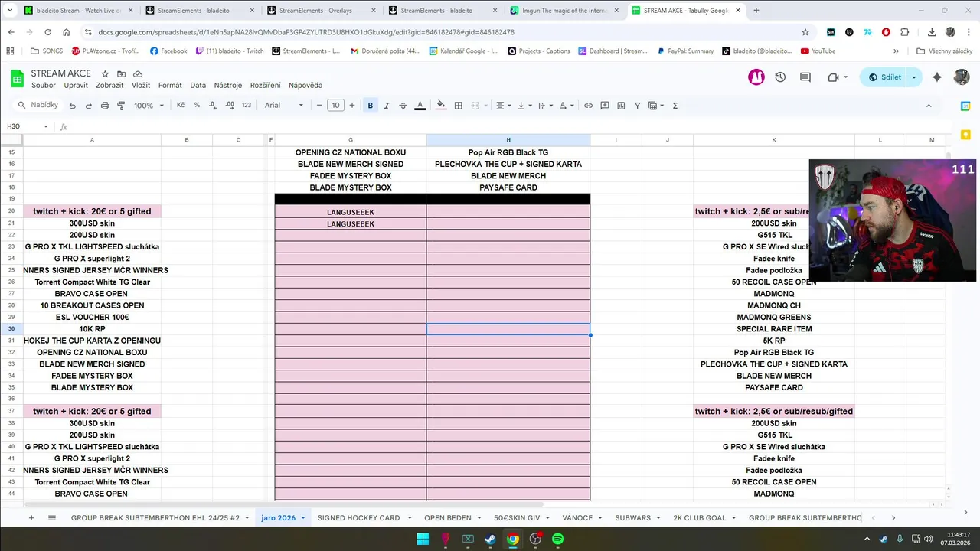Viewport: 980px width, 551px height.
Task: Expand horizontal align options
Action: coord(503,106)
